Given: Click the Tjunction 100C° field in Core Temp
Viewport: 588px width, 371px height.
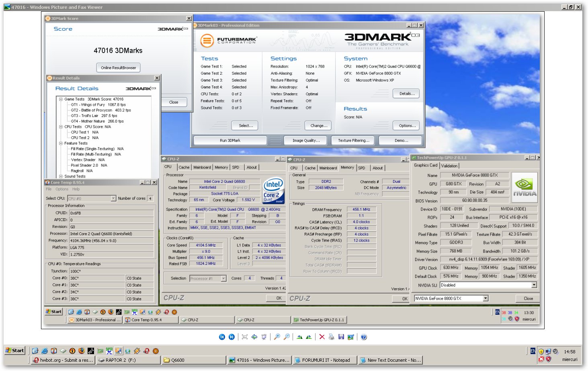Looking at the screenshot, I should point(111,271).
